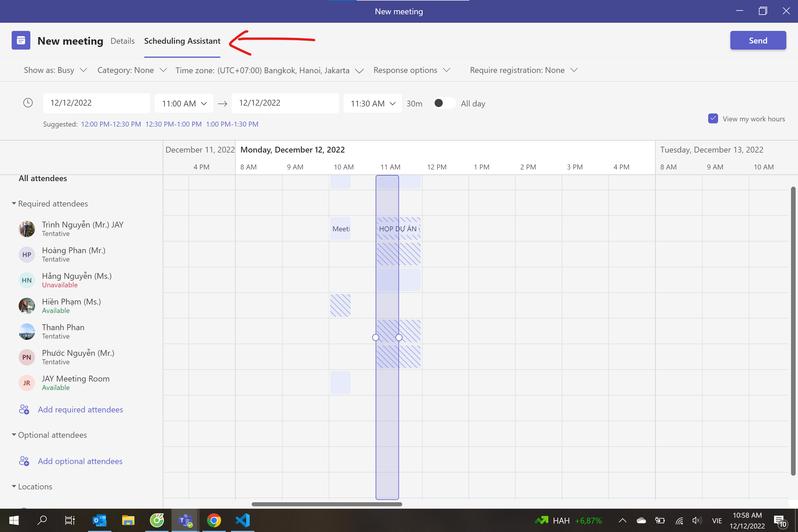Open the Show as: Busy dropdown

tap(55, 70)
